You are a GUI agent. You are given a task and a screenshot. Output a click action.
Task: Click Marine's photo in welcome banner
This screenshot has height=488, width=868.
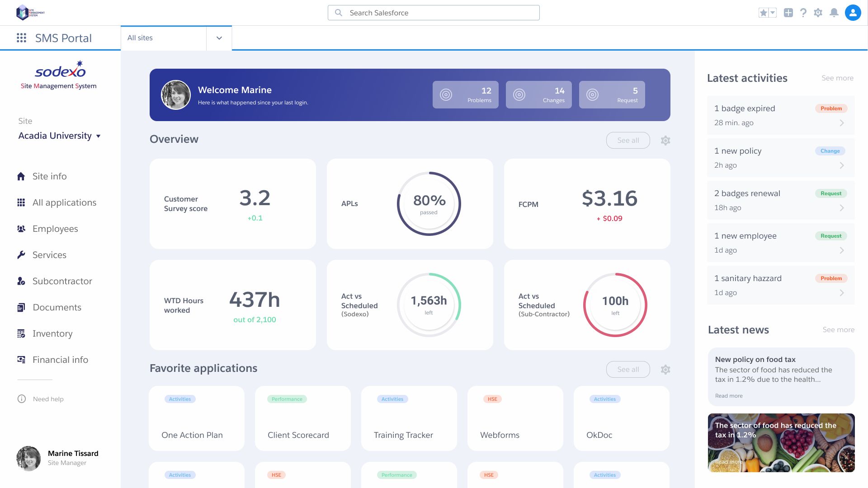[x=176, y=95]
